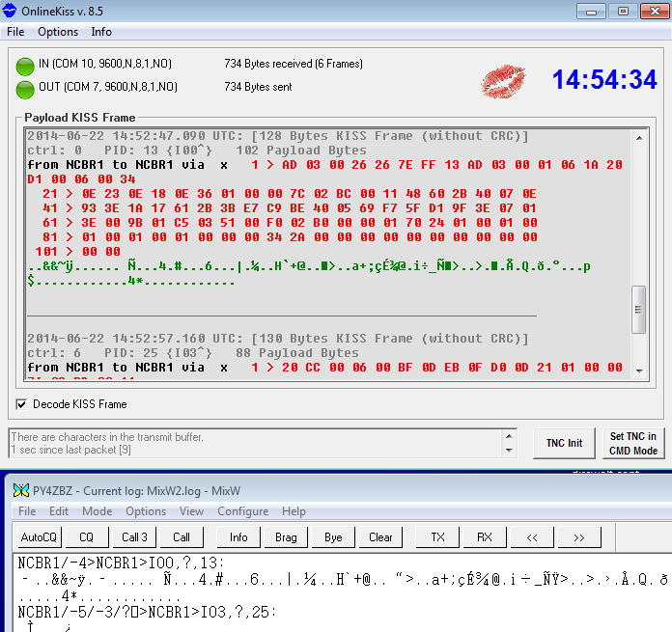
Task: Click Set TNC in CMD Mode button
Action: click(x=633, y=443)
